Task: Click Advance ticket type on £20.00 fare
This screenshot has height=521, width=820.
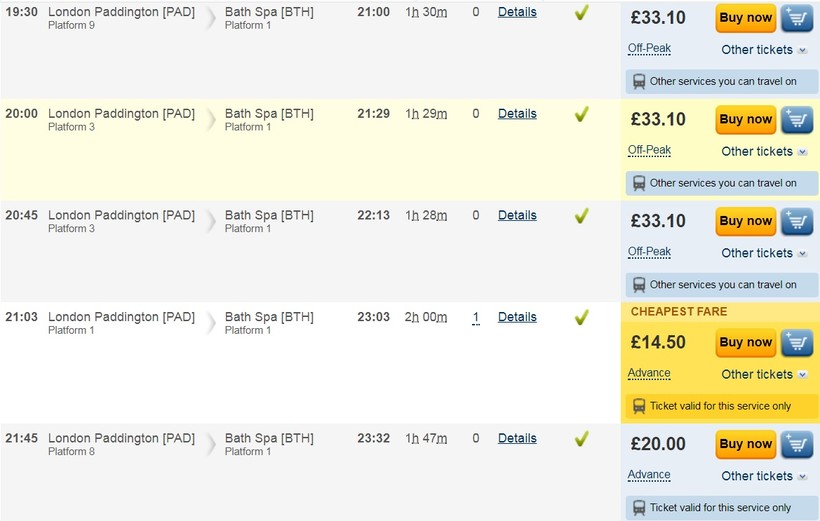Action: point(649,475)
